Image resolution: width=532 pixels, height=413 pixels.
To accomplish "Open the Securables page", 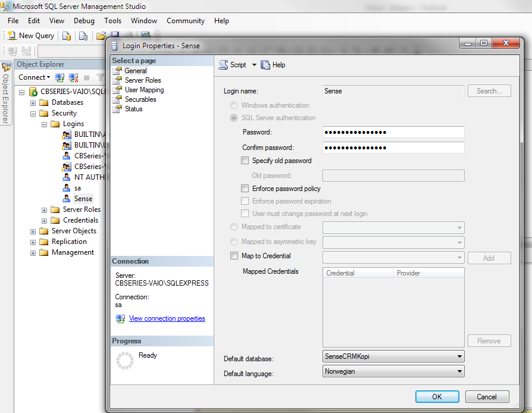I will (140, 99).
